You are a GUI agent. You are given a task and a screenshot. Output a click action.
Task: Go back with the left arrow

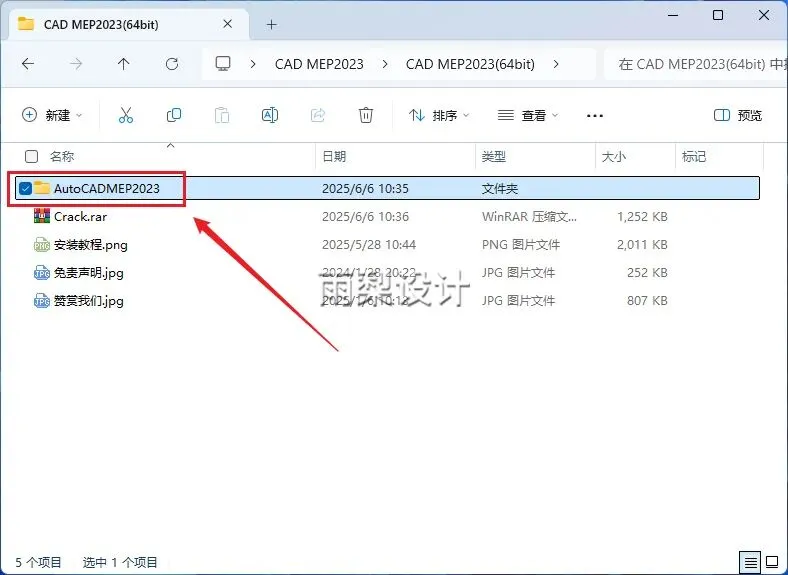28,64
